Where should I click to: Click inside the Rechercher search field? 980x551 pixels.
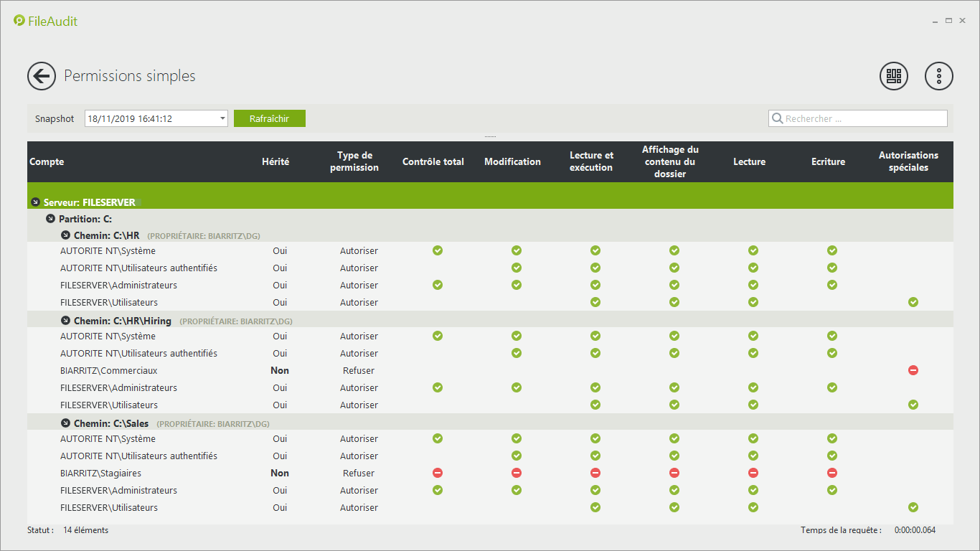[861, 119]
